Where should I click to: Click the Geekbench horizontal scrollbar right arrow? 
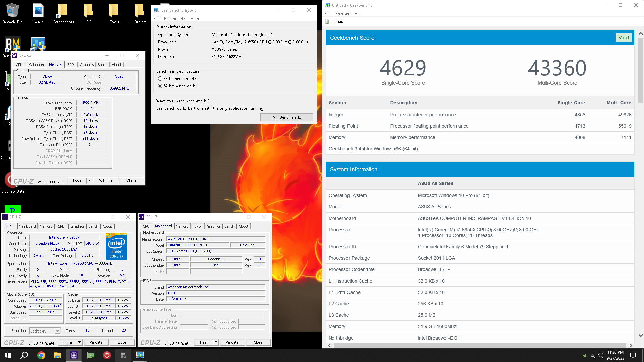point(631,345)
